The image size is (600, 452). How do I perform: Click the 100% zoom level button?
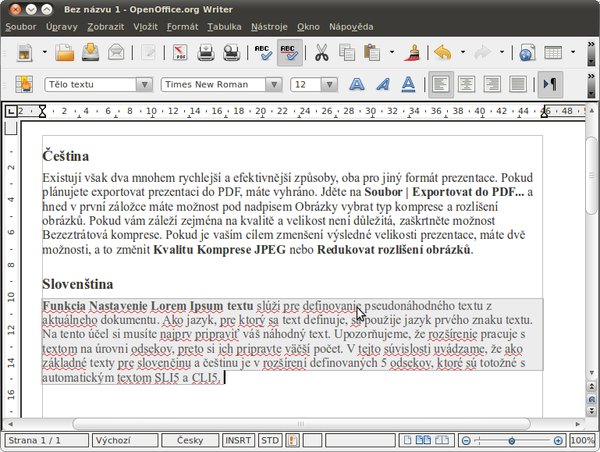pos(582,440)
